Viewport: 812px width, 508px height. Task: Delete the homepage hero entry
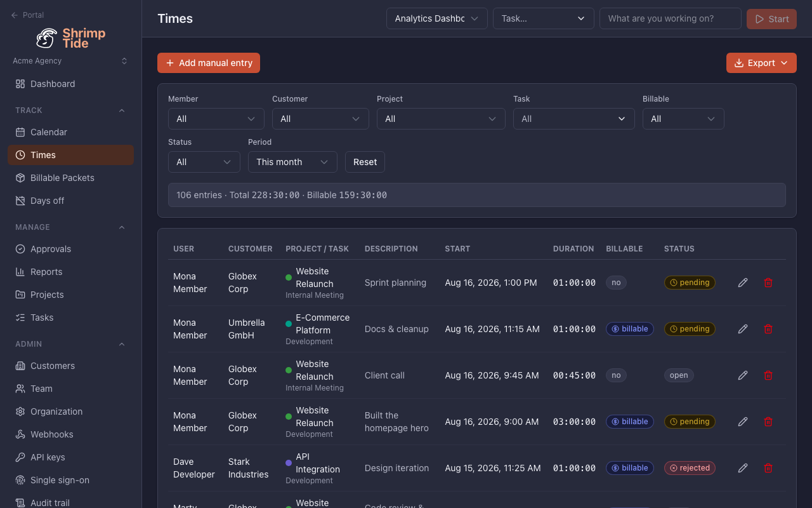click(768, 422)
